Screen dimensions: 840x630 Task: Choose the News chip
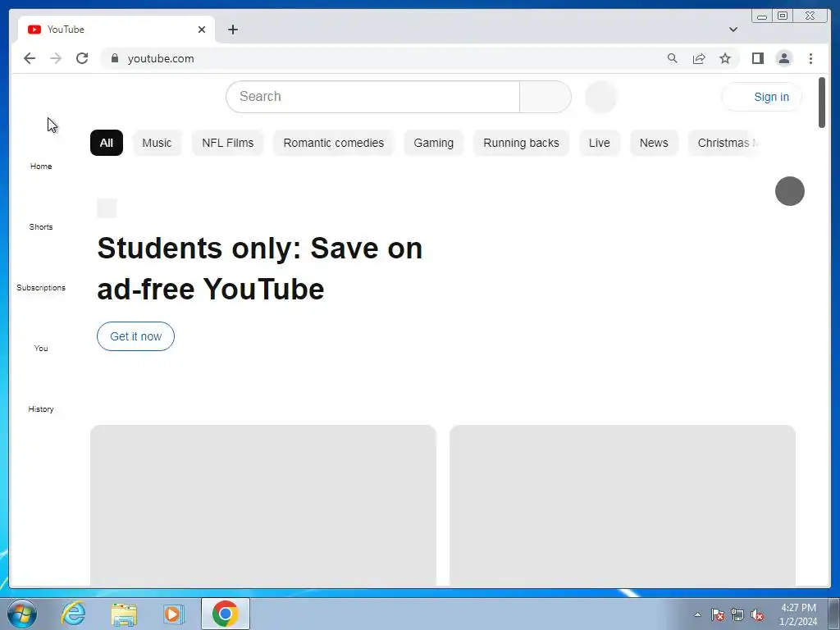coord(654,143)
